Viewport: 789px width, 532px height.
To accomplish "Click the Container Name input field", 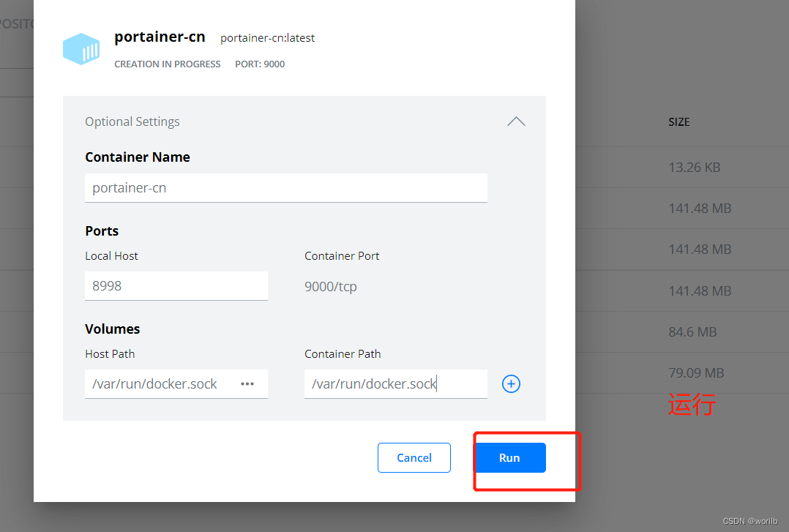I will pos(285,188).
